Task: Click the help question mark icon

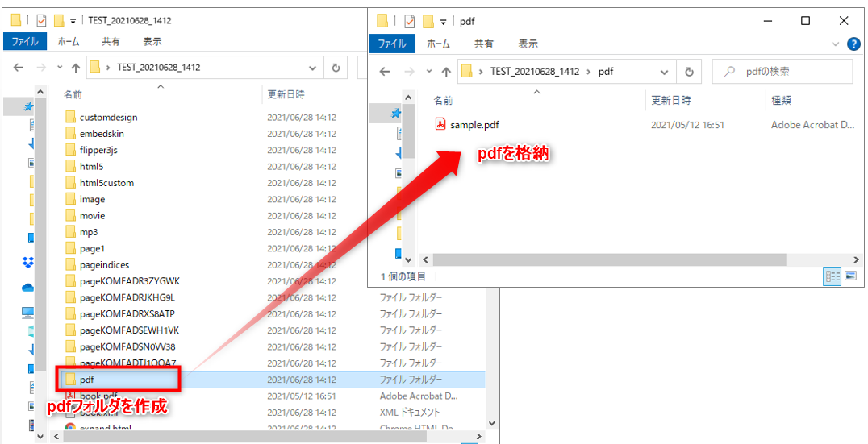Action: 853,44
